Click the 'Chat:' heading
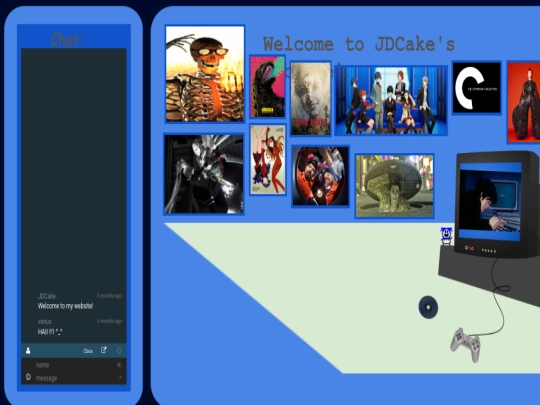 [67, 40]
